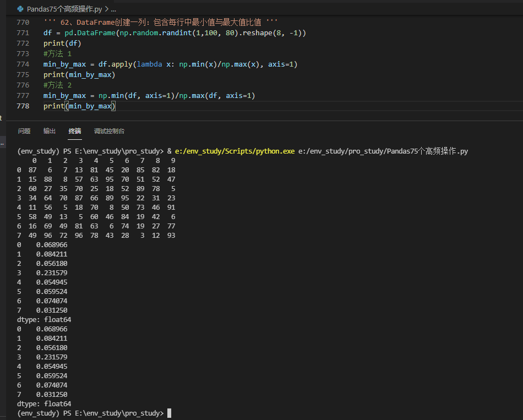Click np.min(df, axis=1) on line 777
Viewport: 523px width, 420px height.
coord(137,95)
